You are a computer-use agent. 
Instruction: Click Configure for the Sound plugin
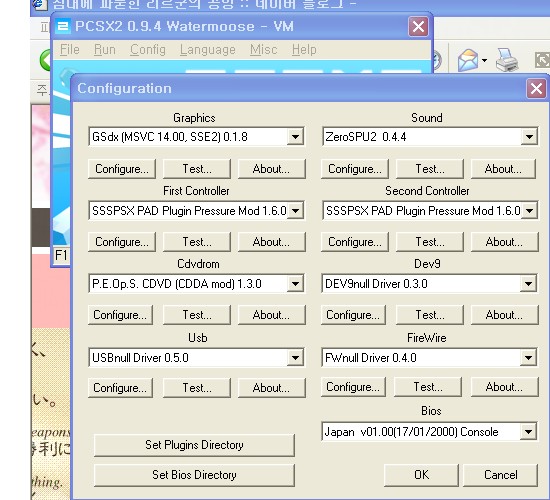(355, 169)
